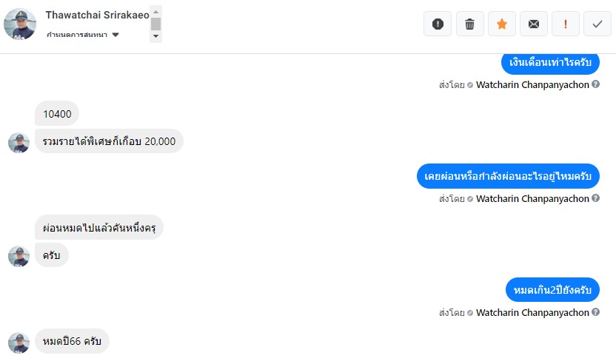The height and width of the screenshot is (364, 616).
Task: Click the avatar beside the 20,000 message
Action: click(19, 142)
